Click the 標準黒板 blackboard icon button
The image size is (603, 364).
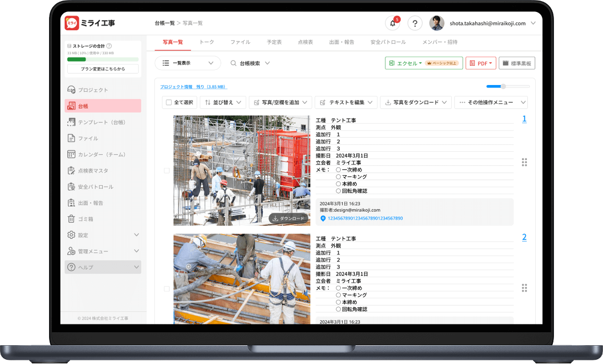coord(516,63)
